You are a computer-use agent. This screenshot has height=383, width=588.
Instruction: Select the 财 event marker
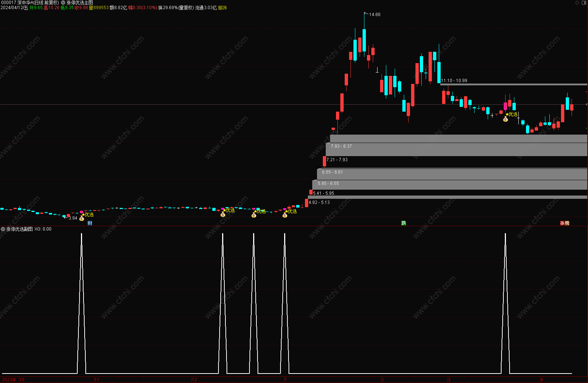tap(90, 223)
